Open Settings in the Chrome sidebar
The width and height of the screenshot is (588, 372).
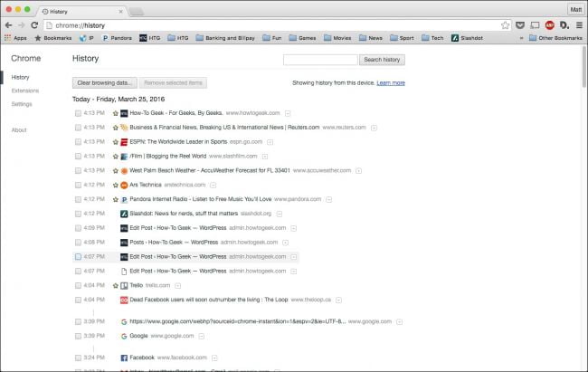click(22, 104)
